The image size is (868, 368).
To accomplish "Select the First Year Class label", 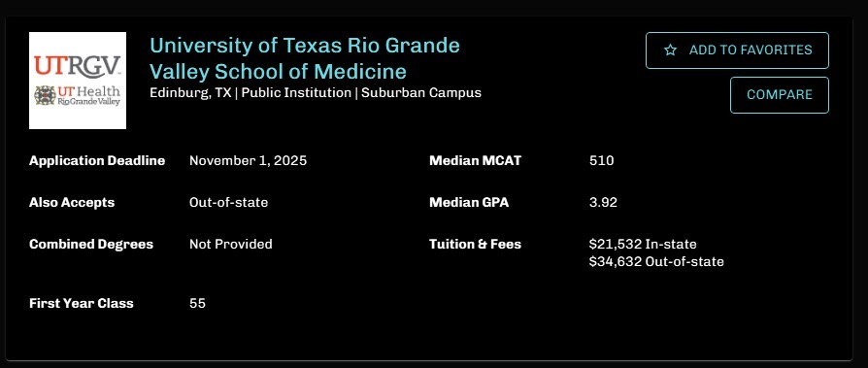I will pyautogui.click(x=81, y=303).
